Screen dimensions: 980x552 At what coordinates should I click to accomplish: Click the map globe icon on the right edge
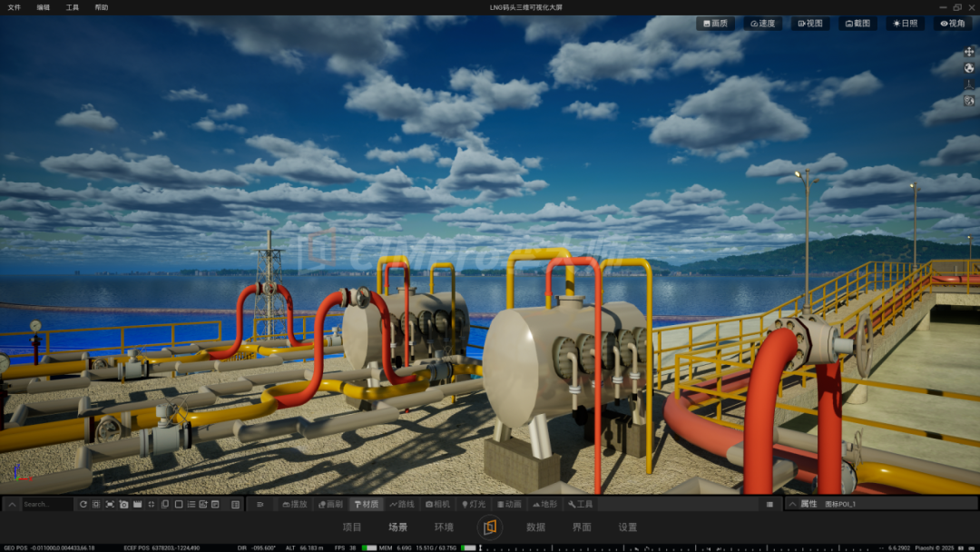(969, 101)
